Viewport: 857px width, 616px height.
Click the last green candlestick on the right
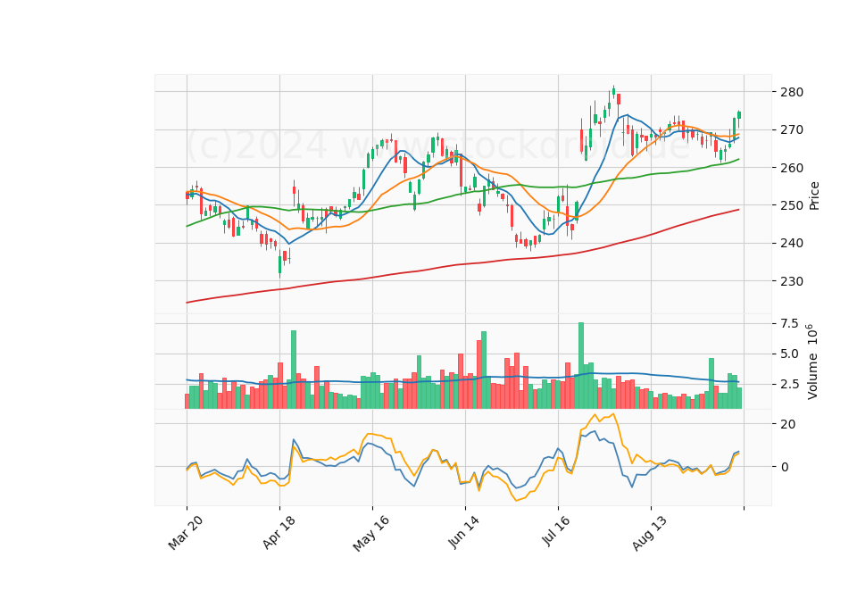coord(739,115)
